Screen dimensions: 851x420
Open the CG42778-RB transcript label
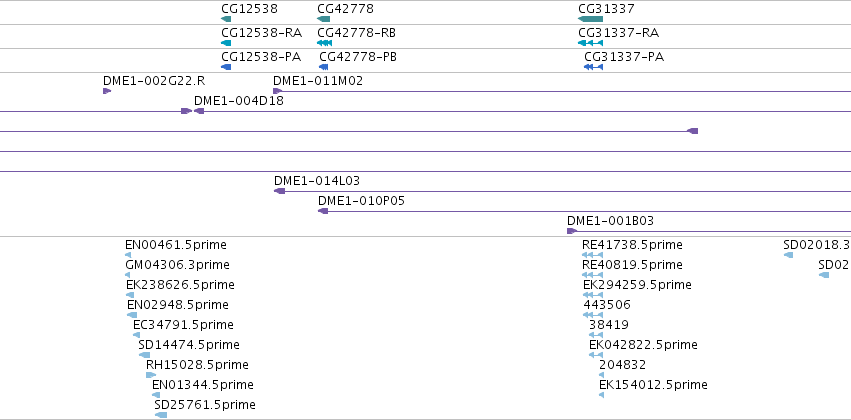357,33
